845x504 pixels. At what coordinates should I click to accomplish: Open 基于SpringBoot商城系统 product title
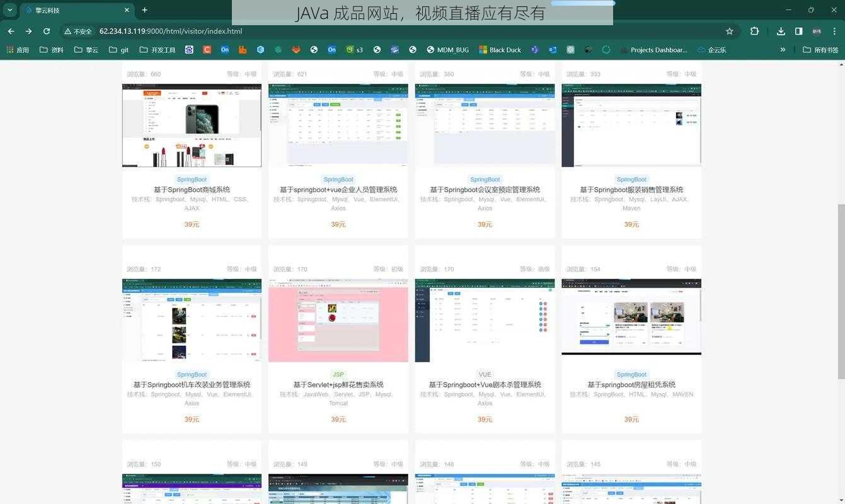192,190
